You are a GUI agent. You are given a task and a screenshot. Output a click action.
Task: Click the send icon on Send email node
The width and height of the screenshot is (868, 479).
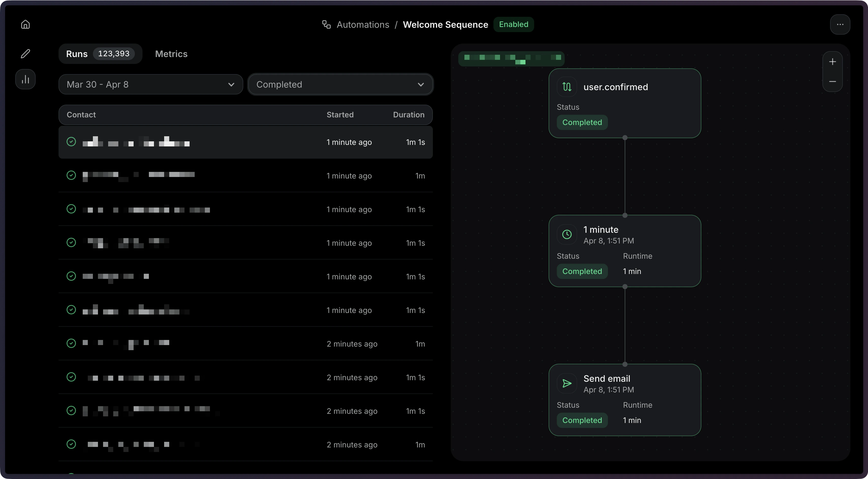point(566,383)
